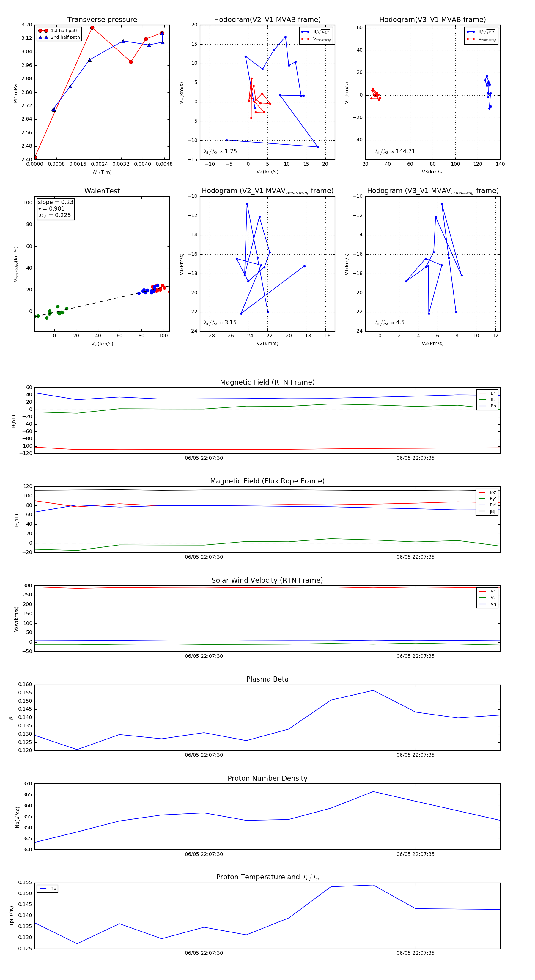The height and width of the screenshot is (980, 535).
Task: Select the 'Br' legend entry
Action: pos(488,393)
